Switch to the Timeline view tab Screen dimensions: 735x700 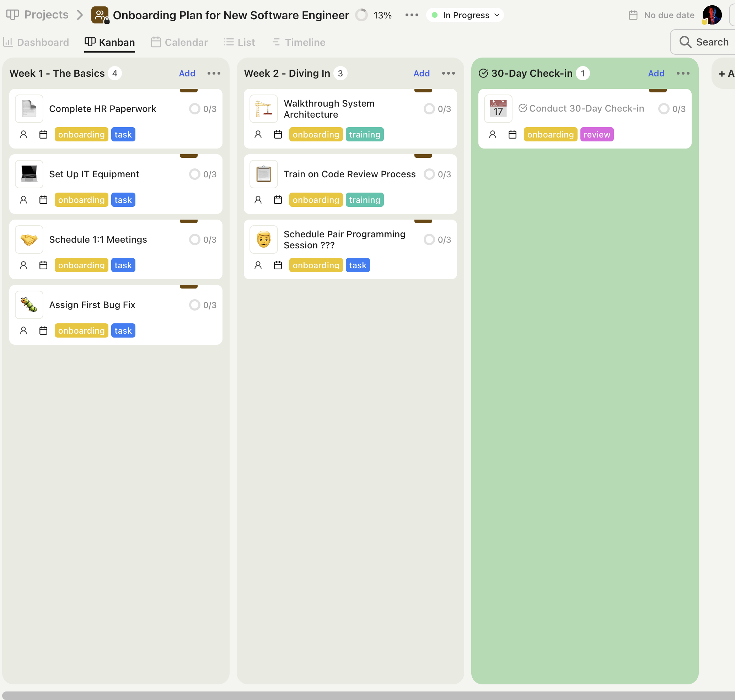[299, 42]
